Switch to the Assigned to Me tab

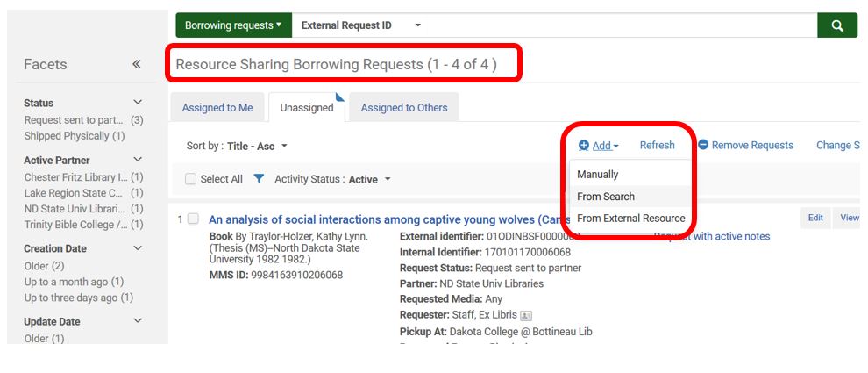pos(217,108)
